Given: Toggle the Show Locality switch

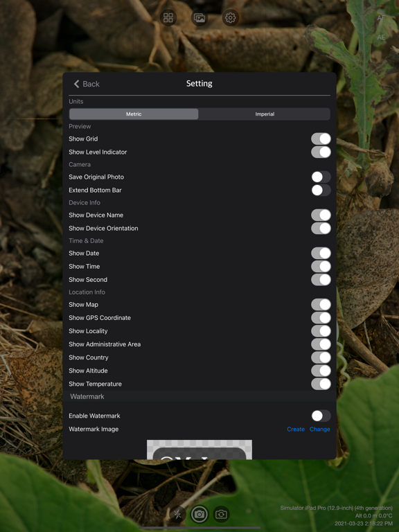Looking at the screenshot, I should pos(321,331).
